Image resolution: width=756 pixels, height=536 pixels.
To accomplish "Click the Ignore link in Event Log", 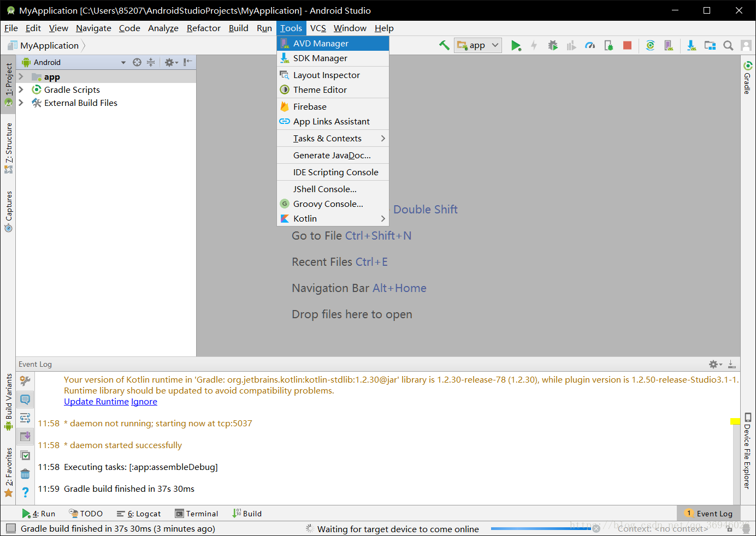I will 144,402.
